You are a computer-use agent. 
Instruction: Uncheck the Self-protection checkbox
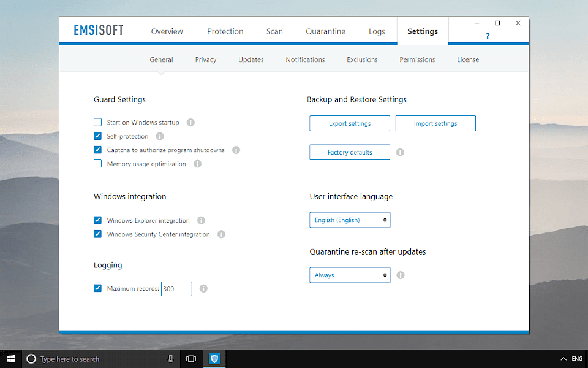97,136
